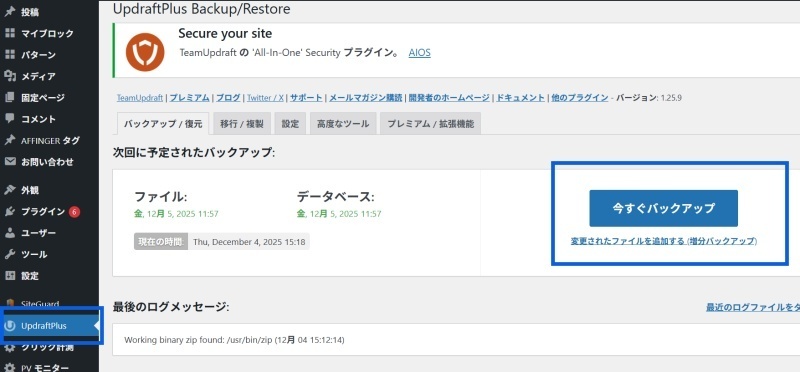Open the 開発者のホームページ link
The image size is (800, 372).
pos(449,97)
